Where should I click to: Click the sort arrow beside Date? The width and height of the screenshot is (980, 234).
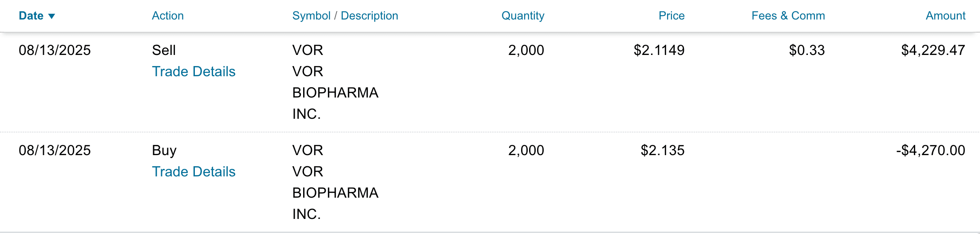51,16
